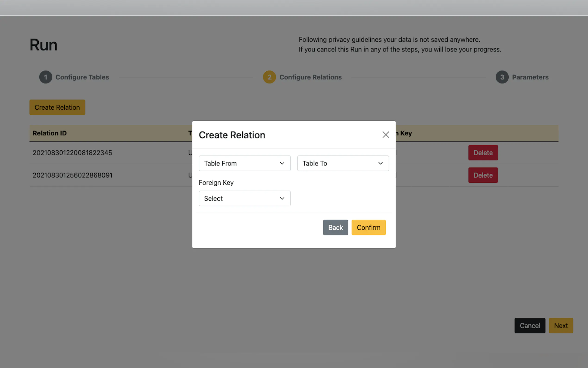Click the Table To chevron arrow
Image resolution: width=588 pixels, height=368 pixels.
tap(380, 163)
